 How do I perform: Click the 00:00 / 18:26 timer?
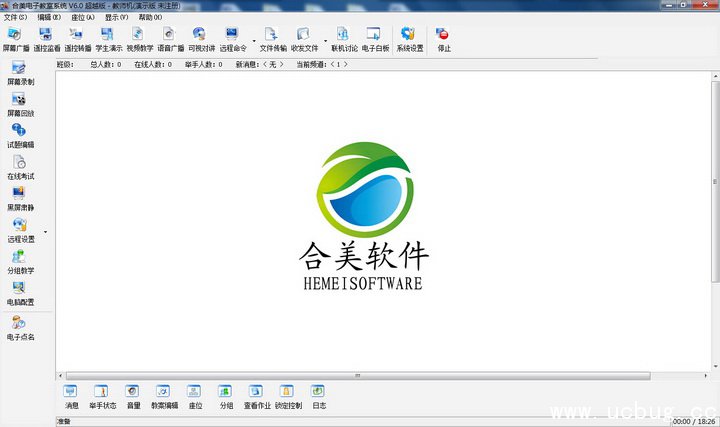pyautogui.click(x=694, y=421)
